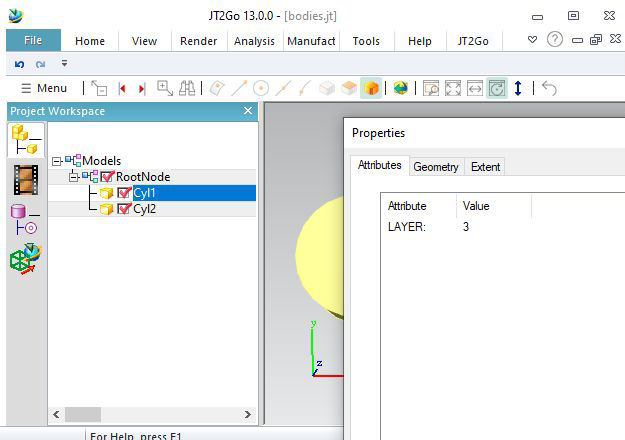Image resolution: width=625 pixels, height=440 pixels.
Task: Uncheck the Cyl2 visibility checkbox
Action: coord(124,209)
